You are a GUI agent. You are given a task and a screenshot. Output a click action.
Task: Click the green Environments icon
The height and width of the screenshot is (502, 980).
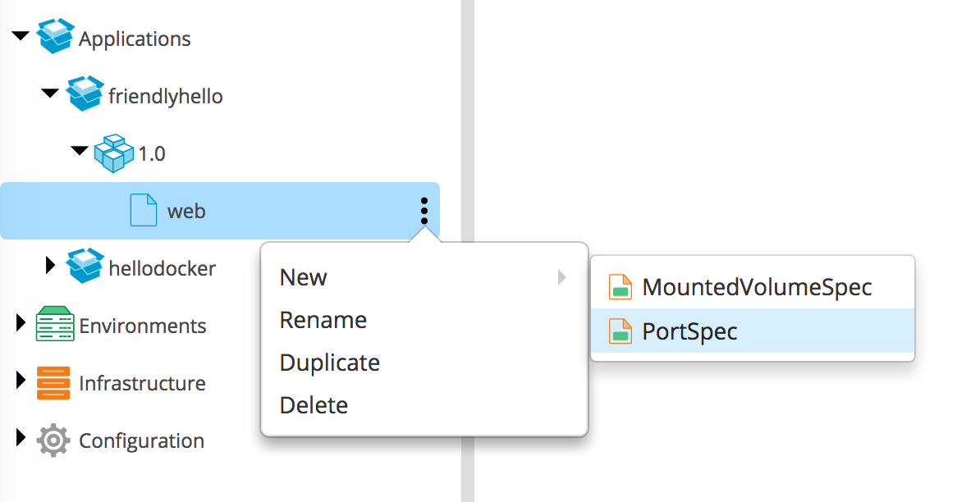[56, 325]
